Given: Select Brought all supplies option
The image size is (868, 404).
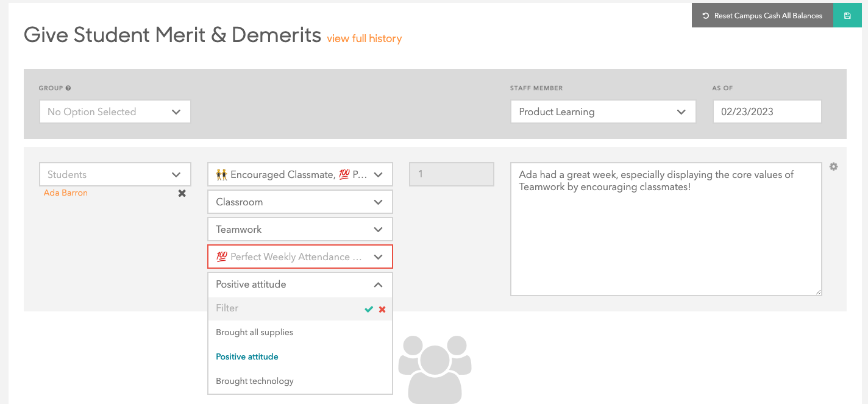Looking at the screenshot, I should [255, 333].
